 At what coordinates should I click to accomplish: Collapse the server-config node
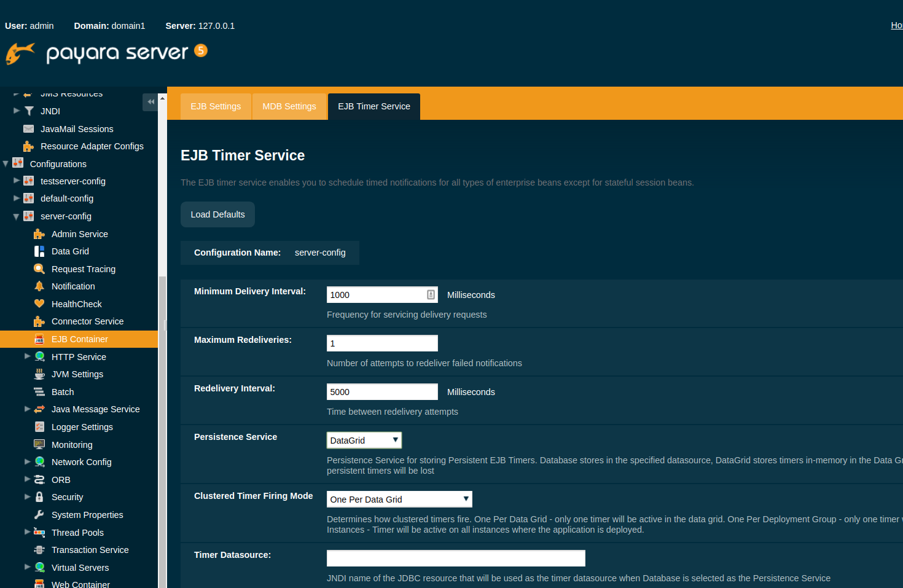(17, 216)
